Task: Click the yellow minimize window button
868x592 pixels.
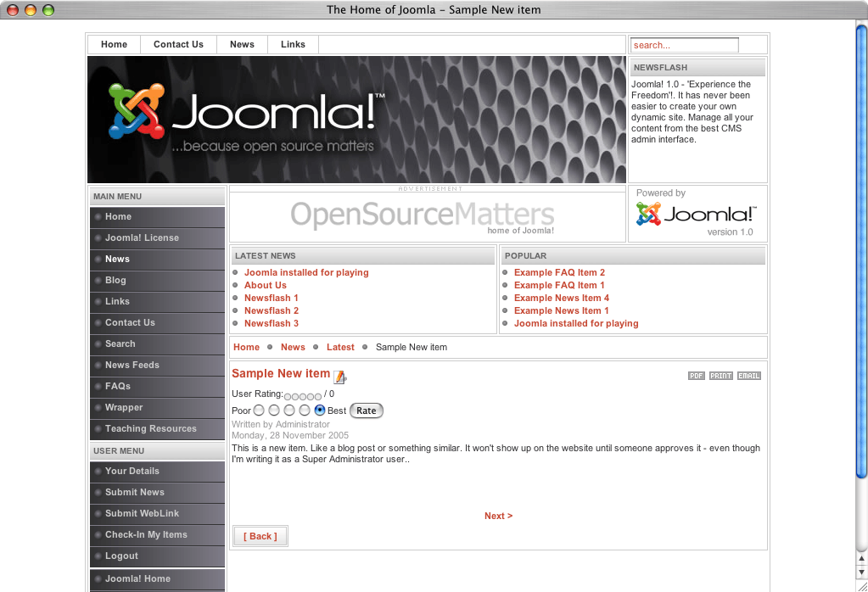Action: [31, 10]
